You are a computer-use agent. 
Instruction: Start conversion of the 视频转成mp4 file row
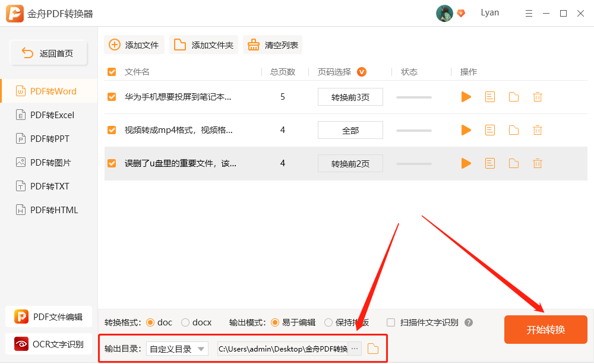pyautogui.click(x=466, y=130)
